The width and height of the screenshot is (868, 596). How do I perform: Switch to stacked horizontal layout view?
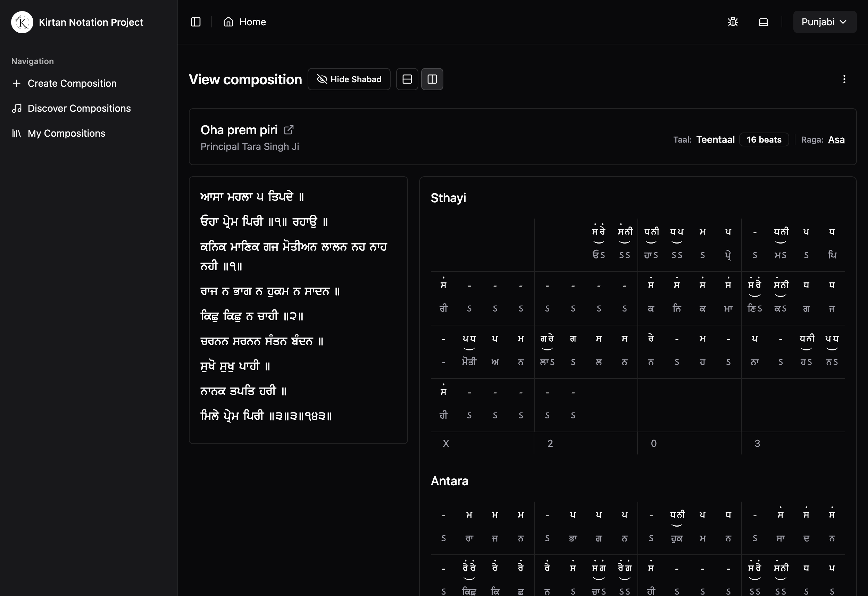tap(407, 79)
